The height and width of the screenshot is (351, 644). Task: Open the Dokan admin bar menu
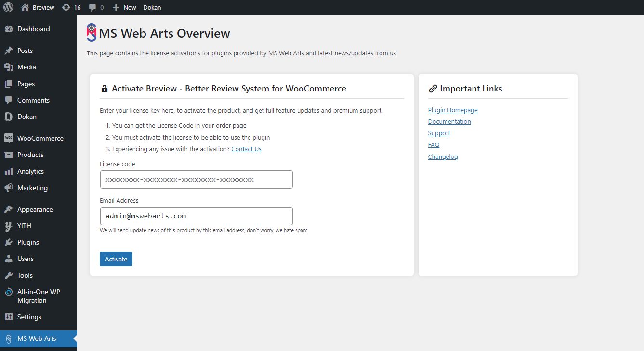(x=152, y=7)
